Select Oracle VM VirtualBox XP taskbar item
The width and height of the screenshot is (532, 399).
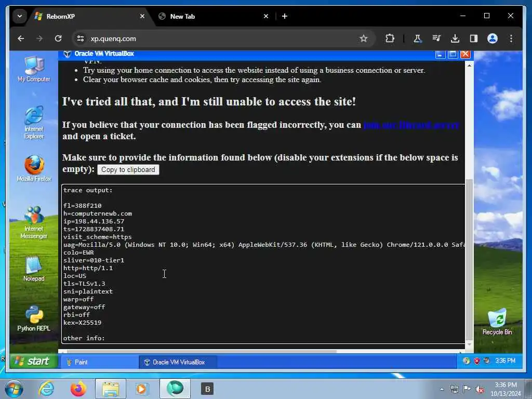[178, 362]
